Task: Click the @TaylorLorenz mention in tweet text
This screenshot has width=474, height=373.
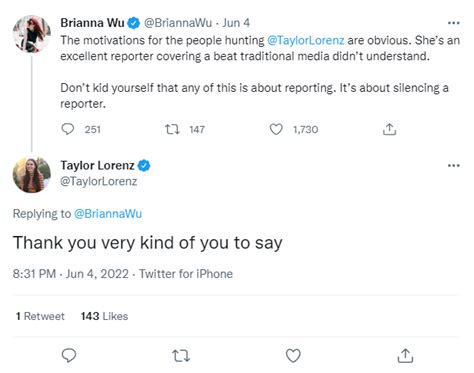Action: (x=306, y=40)
